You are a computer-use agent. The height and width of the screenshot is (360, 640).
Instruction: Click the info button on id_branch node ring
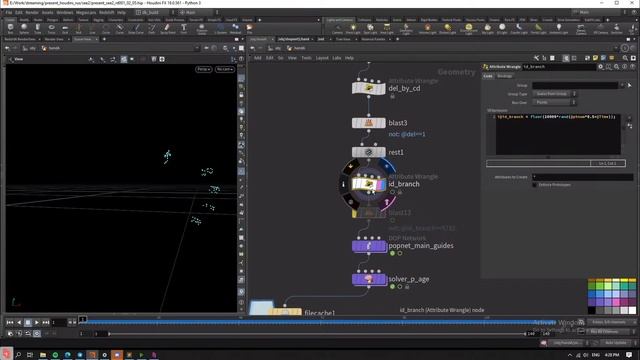coord(343,184)
